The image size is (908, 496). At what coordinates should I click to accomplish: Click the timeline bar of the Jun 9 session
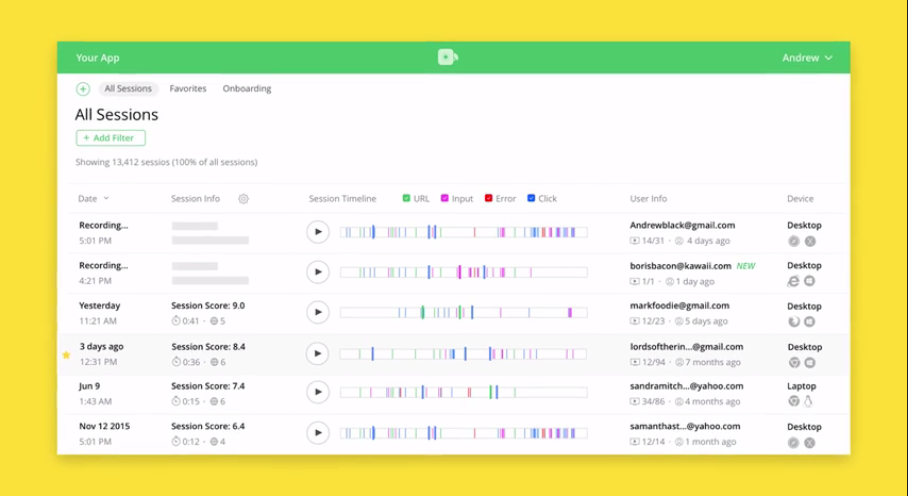[x=463, y=393]
